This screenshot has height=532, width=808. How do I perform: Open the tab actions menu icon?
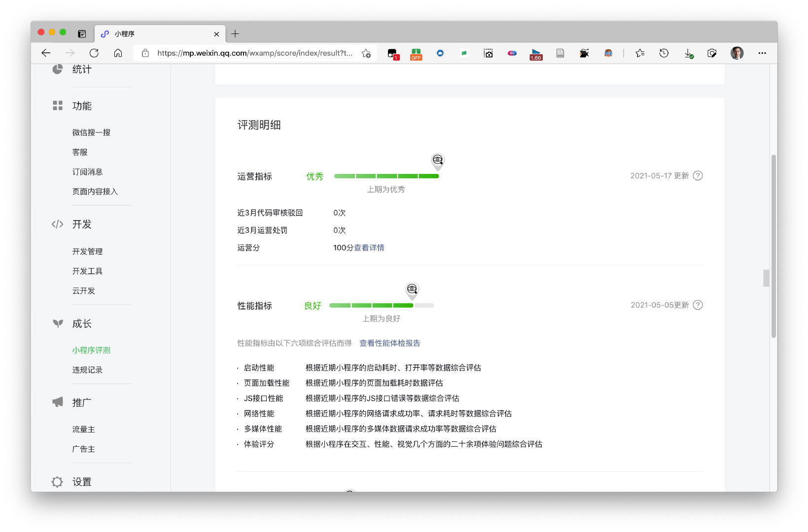tap(82, 33)
